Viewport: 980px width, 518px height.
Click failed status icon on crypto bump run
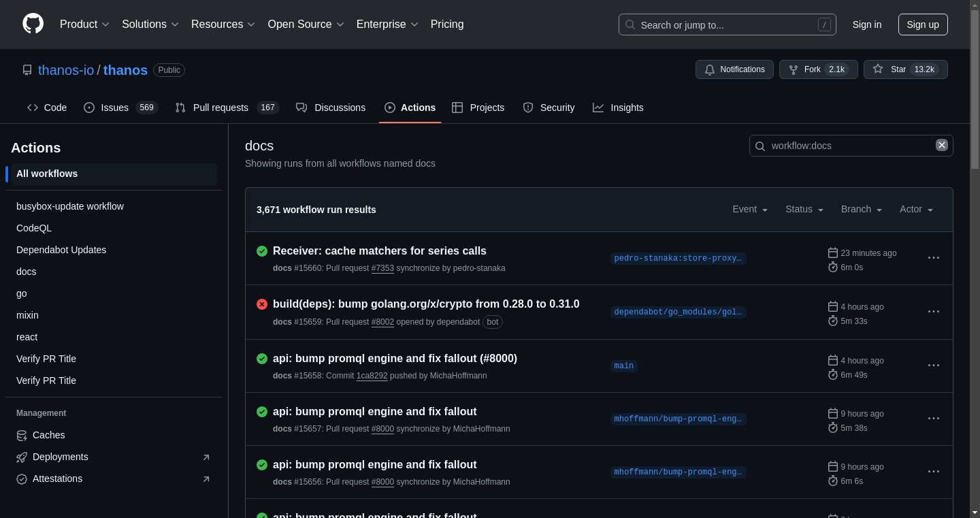[262, 304]
